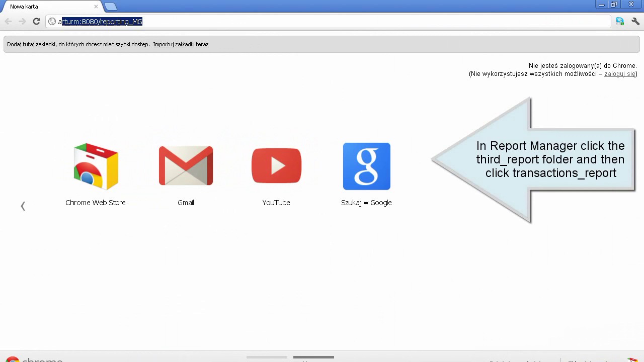Open the Importuj zakładki teraz link
Screen dimensions: 644x362
[181, 44]
